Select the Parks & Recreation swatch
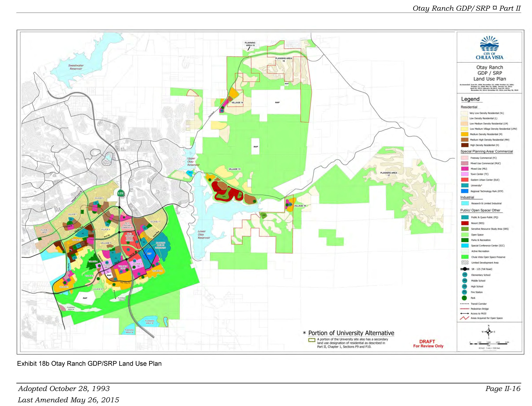This screenshot has height=406, width=532. (465, 240)
